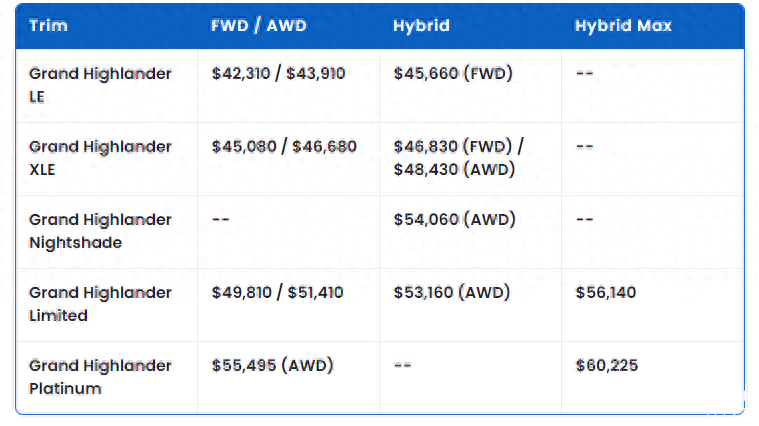Image resolution: width=759 pixels, height=426 pixels.
Task: Click the Grand Highlander LE trim cell
Action: (x=100, y=85)
